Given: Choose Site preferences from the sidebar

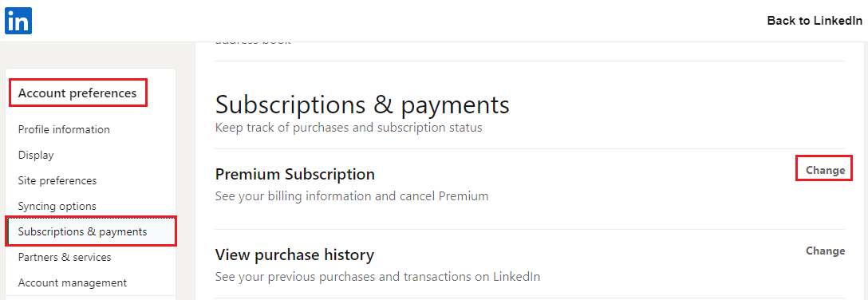Looking at the screenshot, I should (x=57, y=180).
